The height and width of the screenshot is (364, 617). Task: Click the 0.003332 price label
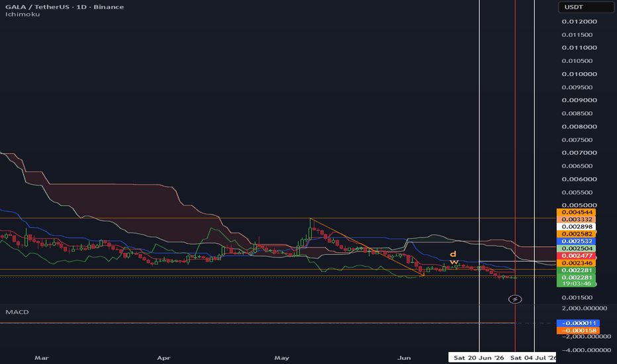(x=577, y=219)
